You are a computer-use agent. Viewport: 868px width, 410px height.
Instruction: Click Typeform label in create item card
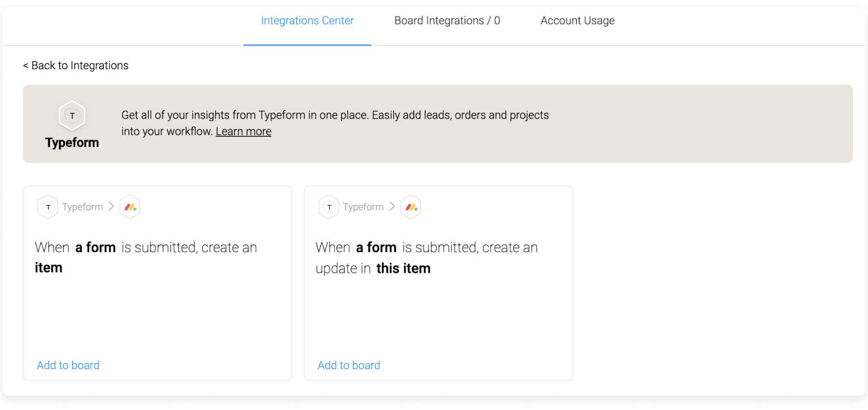(83, 207)
